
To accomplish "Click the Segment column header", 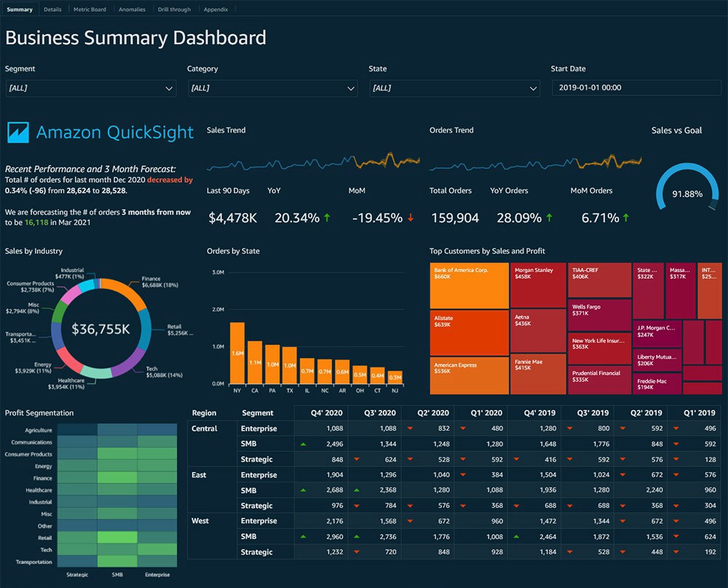I will [257, 413].
